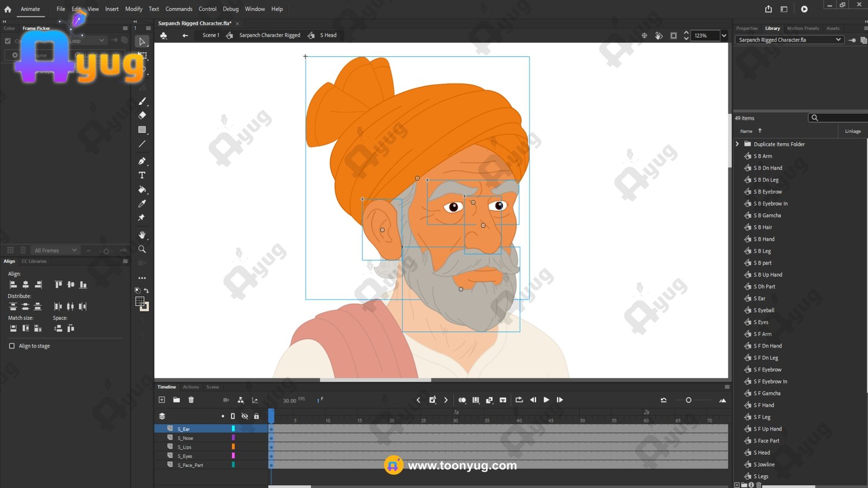Image resolution: width=868 pixels, height=488 pixels.
Task: Click the swap stroke and fill colors icon
Action: point(146,291)
